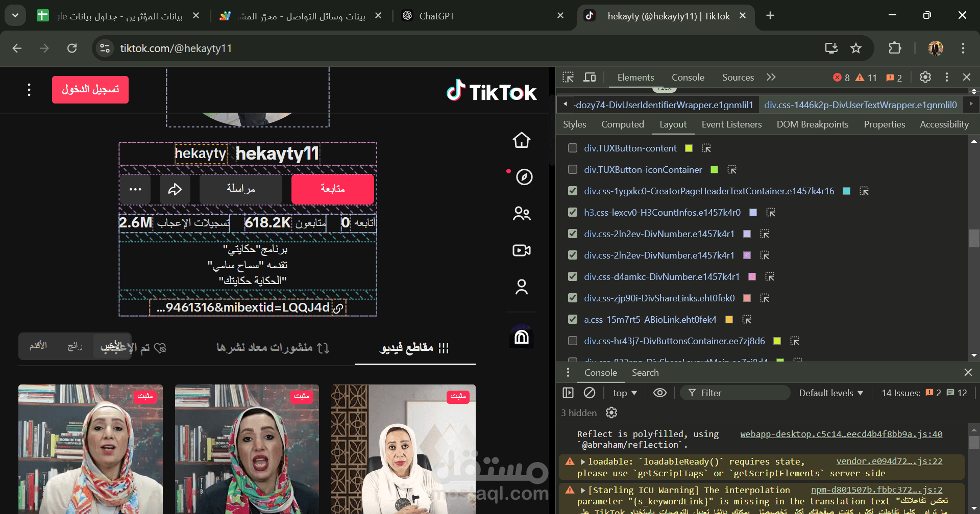Uncheck div.css-zjp90i-DivShareLinks overlay checkbox

(x=573, y=298)
